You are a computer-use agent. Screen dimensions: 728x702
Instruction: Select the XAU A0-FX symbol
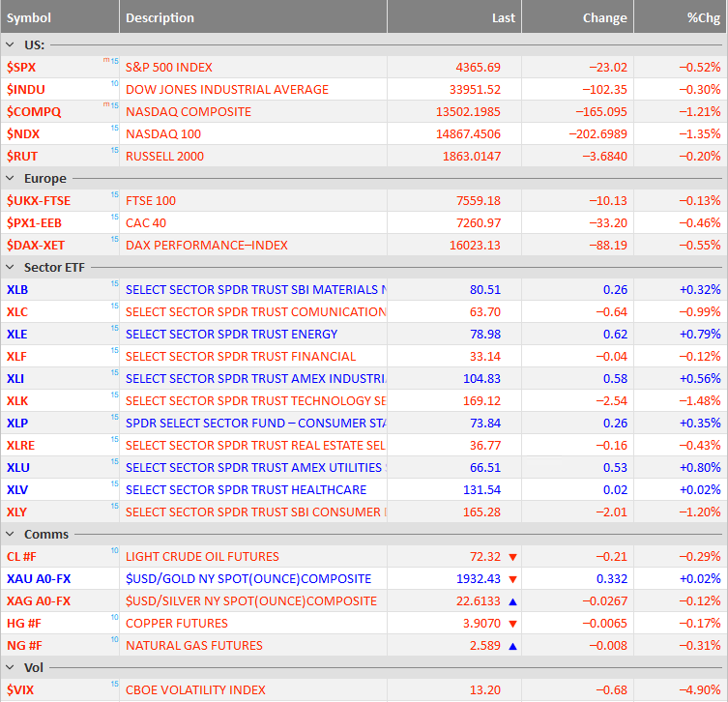click(x=39, y=579)
